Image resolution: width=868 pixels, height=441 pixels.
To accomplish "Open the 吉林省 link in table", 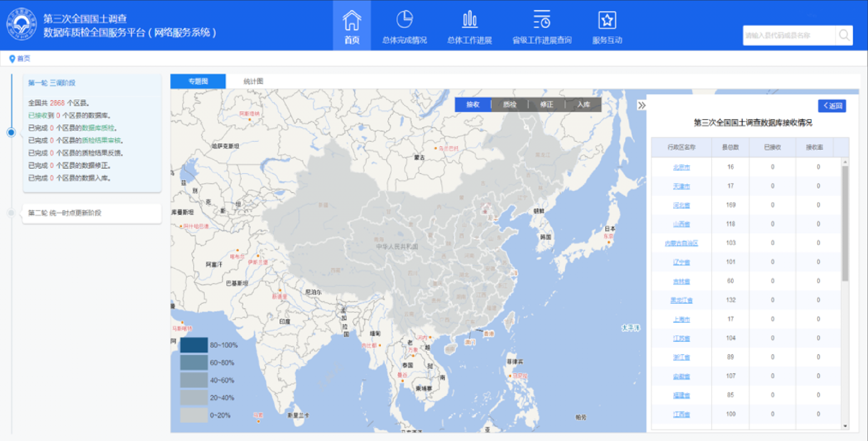I will point(681,281).
